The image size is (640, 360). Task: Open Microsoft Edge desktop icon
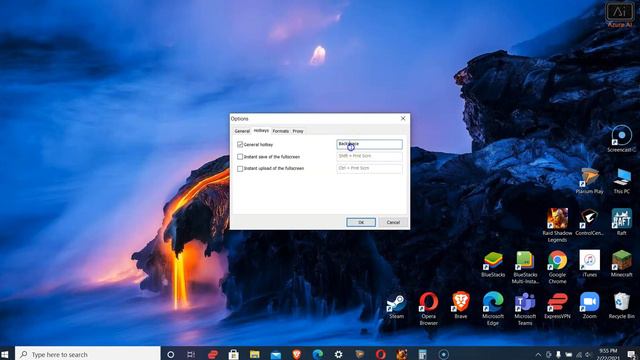coord(493,309)
